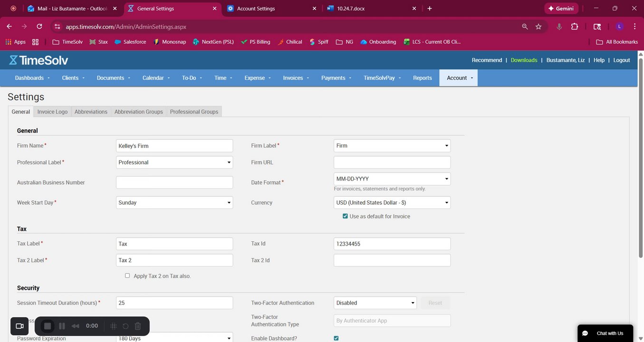644x342 pixels.
Task: Expand the Invoices menu
Action: click(x=296, y=78)
